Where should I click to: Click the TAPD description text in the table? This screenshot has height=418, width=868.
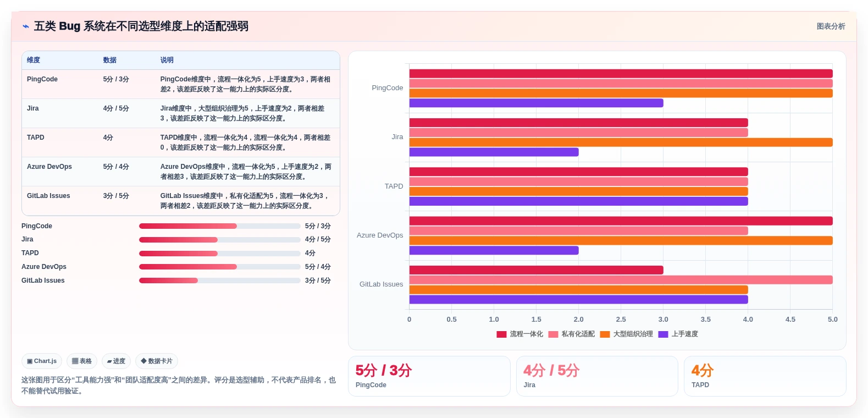pos(246,142)
